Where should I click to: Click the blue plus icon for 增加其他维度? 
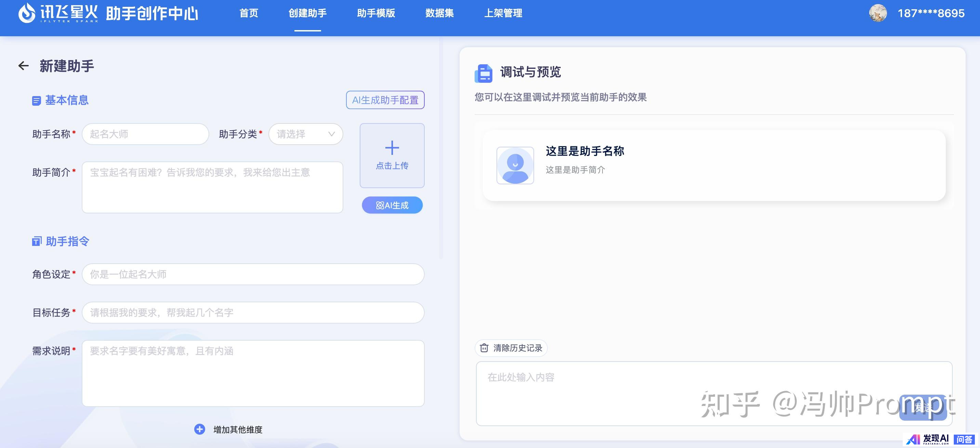(200, 429)
